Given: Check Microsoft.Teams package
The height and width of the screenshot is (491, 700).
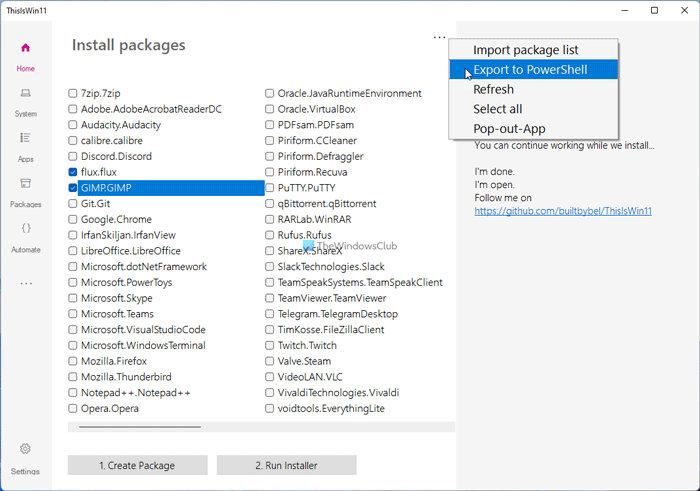Looking at the screenshot, I should [x=73, y=314].
